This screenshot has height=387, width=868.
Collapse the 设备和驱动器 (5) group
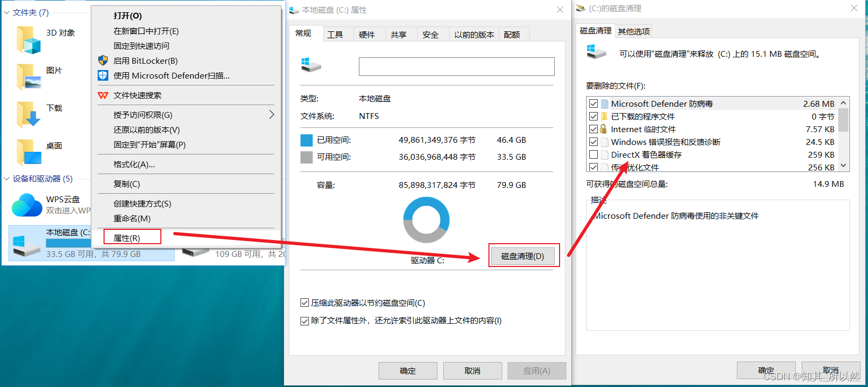6,179
